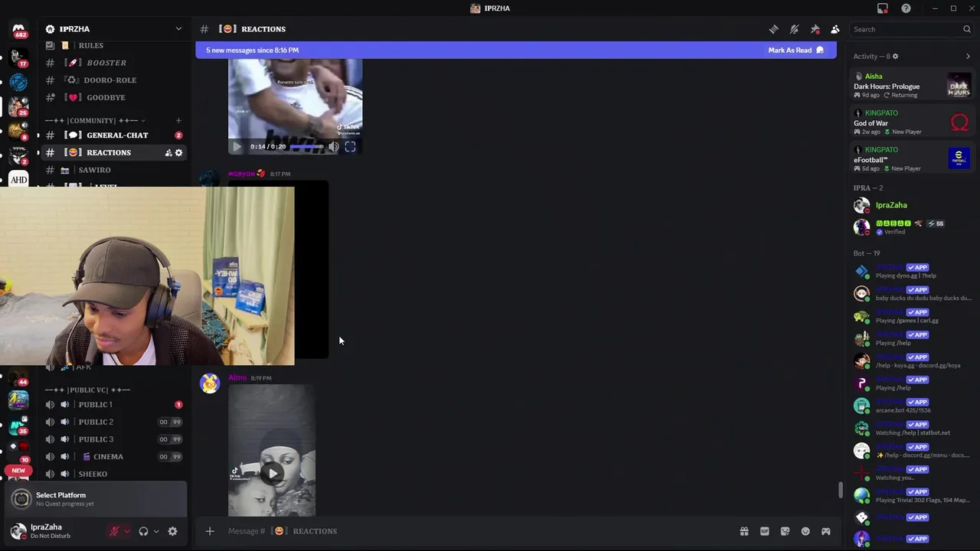Image resolution: width=980 pixels, height=551 pixels.
Task: Open the emoji picker
Action: pyautogui.click(x=805, y=531)
